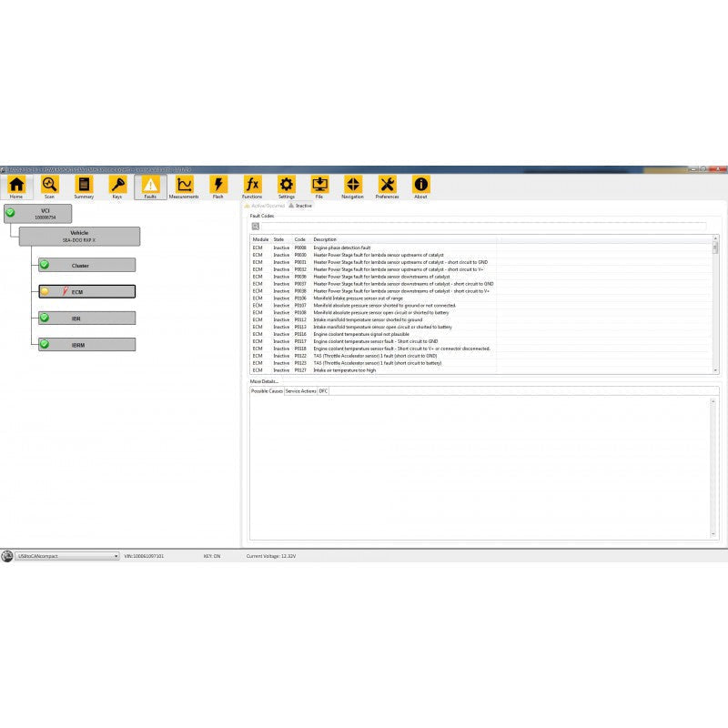Screen dimensions: 728x728
Task: Select the IBRM module node
Action: 86,345
